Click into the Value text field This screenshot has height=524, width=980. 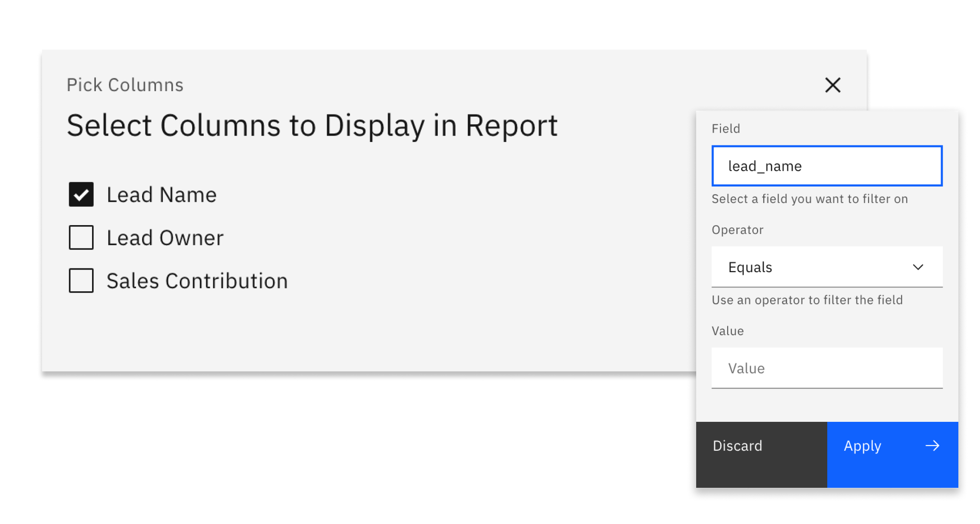click(826, 368)
